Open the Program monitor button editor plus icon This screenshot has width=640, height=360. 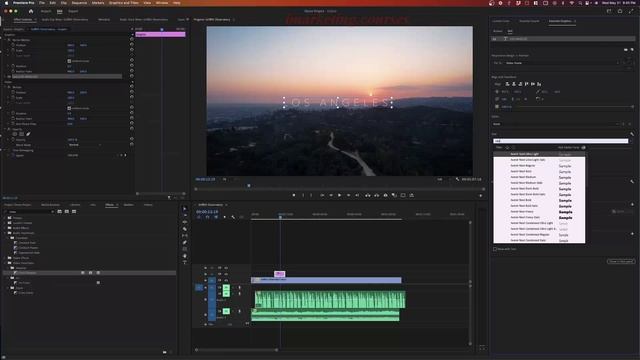pyautogui.click(x=480, y=196)
